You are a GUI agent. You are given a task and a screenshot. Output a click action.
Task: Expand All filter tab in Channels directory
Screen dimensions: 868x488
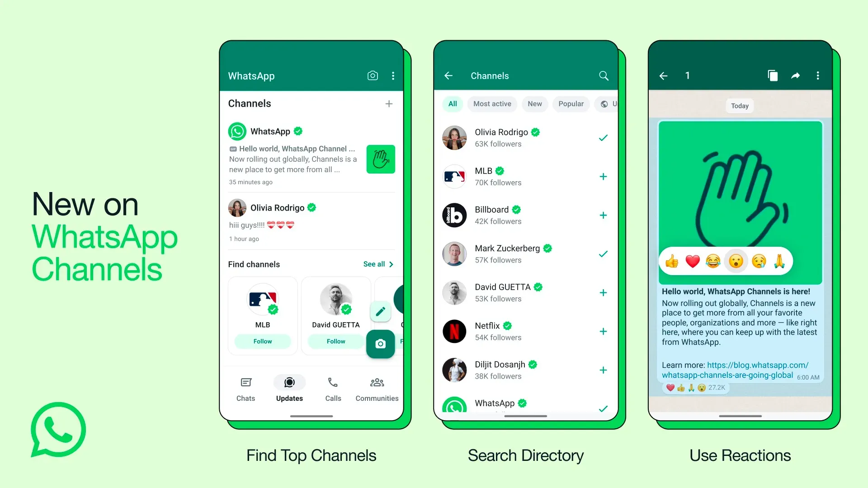pos(453,103)
